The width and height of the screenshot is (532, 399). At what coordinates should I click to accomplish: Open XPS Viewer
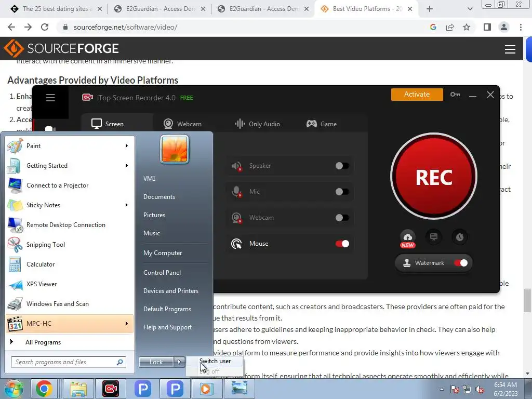[70, 284]
